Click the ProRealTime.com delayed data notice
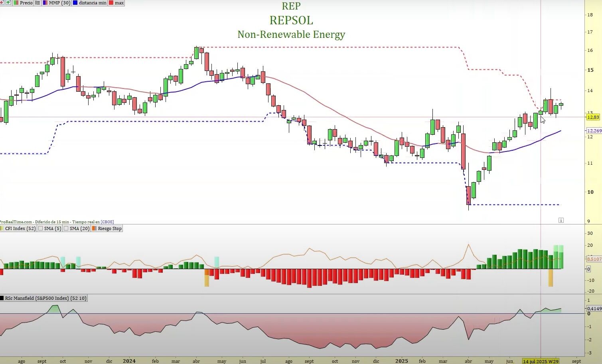Viewport: 602px width, 364px height. [x=57, y=222]
